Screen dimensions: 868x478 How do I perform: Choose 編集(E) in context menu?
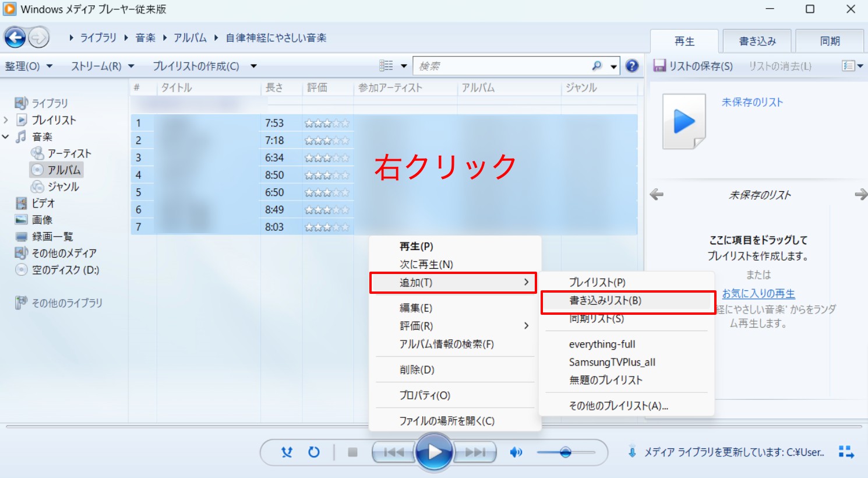(455, 308)
